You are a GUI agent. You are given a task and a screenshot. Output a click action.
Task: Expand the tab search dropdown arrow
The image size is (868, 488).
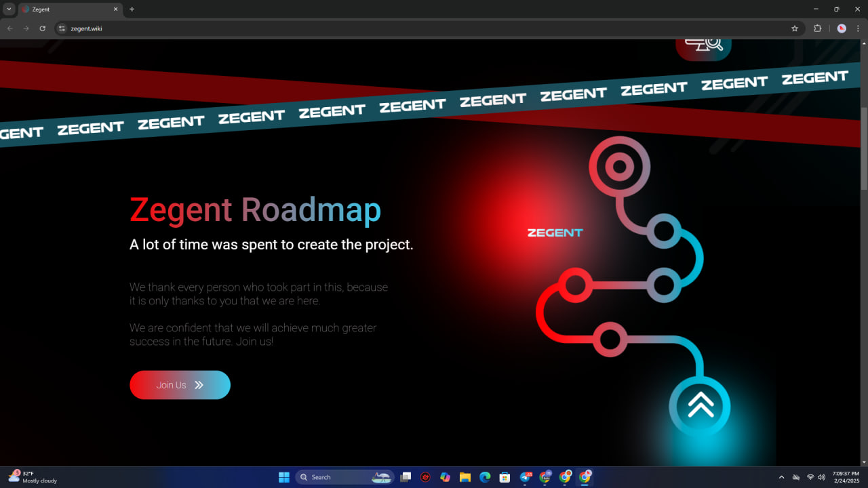(9, 9)
